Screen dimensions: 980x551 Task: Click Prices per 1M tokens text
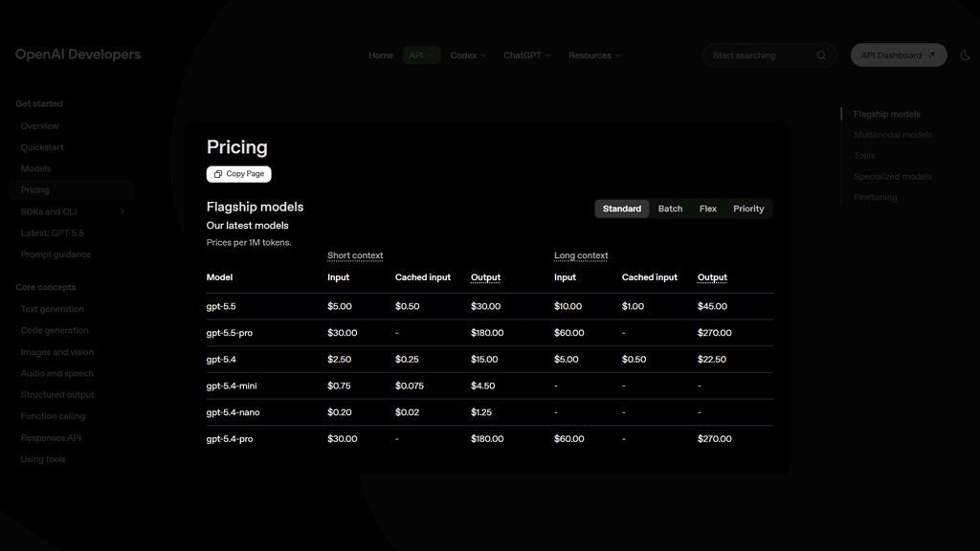(249, 242)
